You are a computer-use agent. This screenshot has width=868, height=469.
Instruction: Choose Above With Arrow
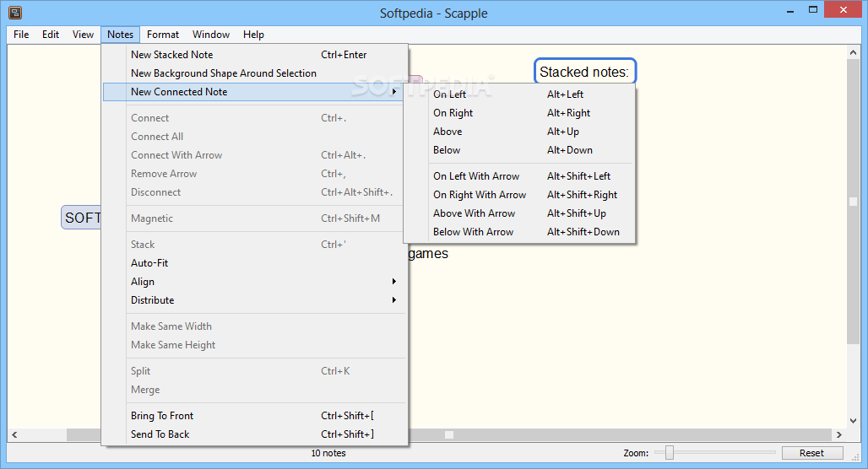tap(519, 213)
